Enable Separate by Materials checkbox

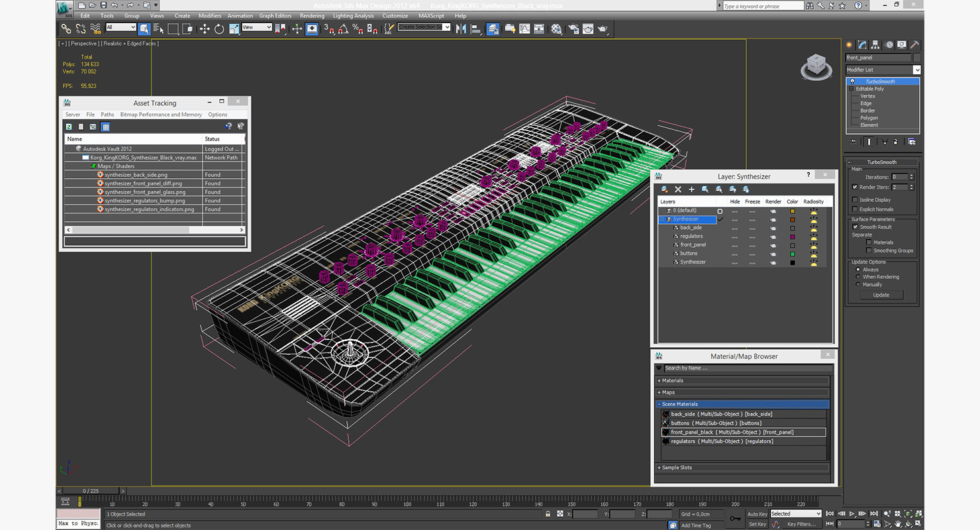869,242
